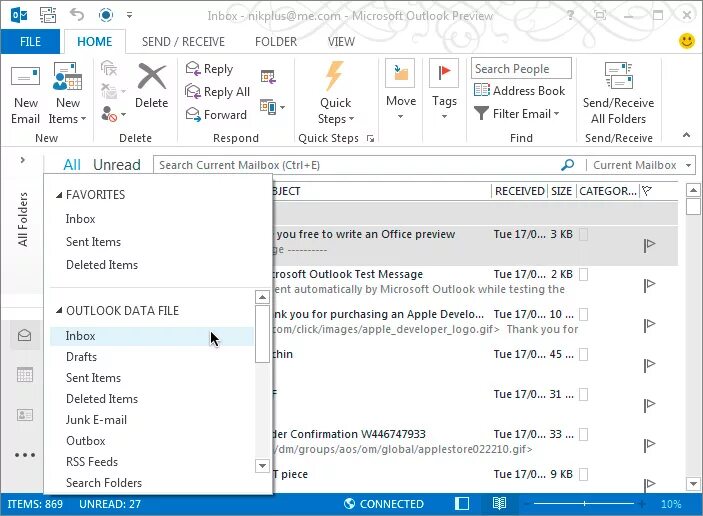Image resolution: width=703 pixels, height=516 pixels.
Task: Toggle category box for Office preview message
Action: (583, 234)
